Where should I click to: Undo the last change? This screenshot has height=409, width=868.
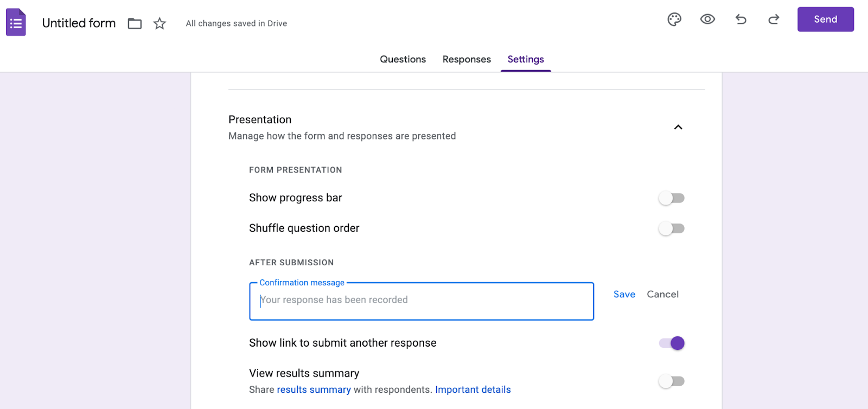(741, 20)
